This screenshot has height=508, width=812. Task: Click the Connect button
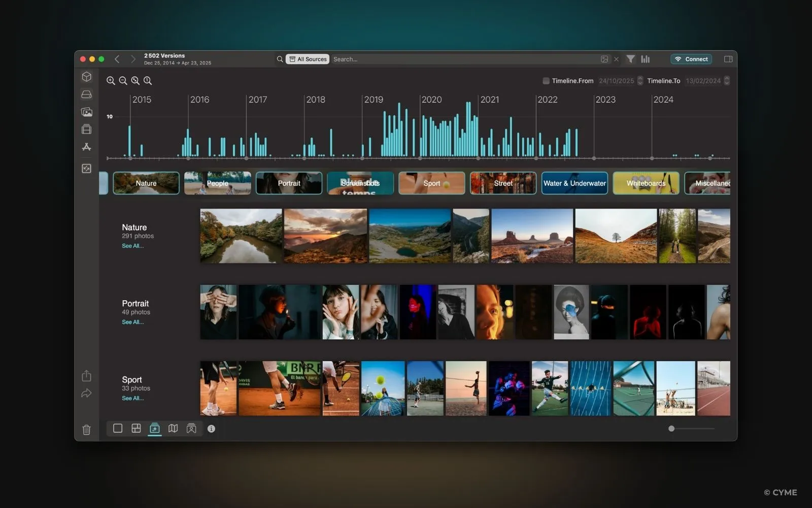pyautogui.click(x=691, y=59)
